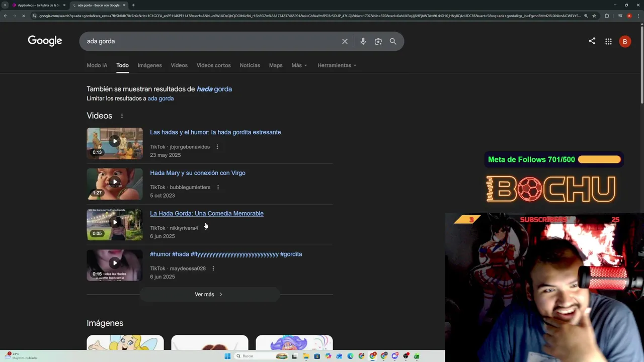Click the share icon beside Google apps

592,41
